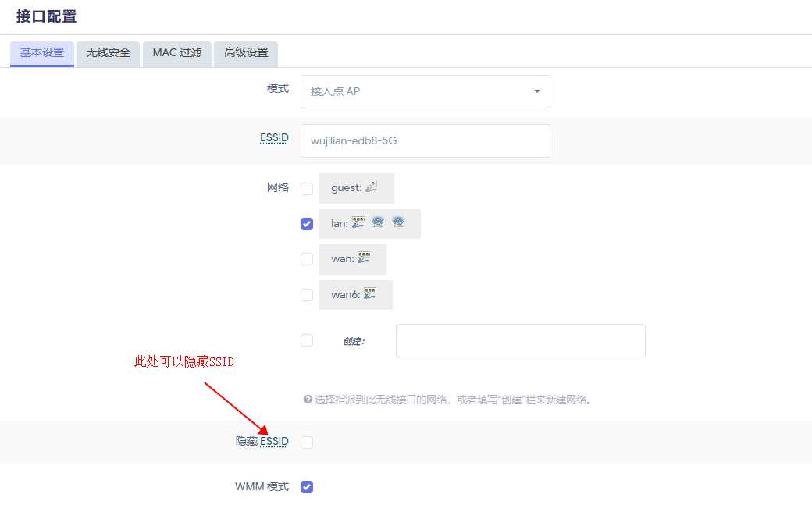Enable the guest network checkbox
The image size is (812, 519).
tap(307, 189)
